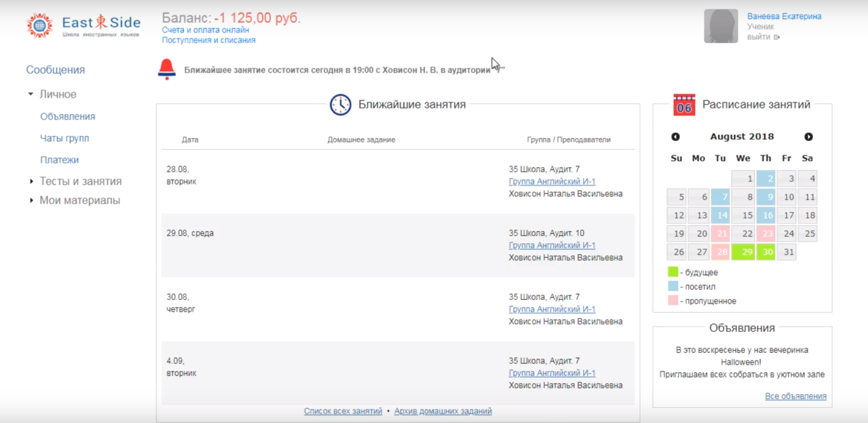Click blue посетил legend swatch
The height and width of the screenshot is (423, 868).
point(673,286)
